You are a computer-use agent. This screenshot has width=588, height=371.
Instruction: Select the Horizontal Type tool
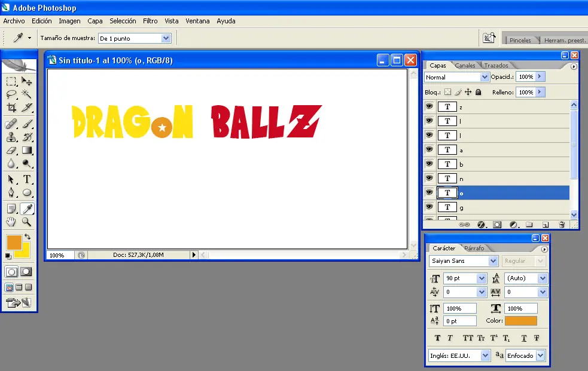pos(27,179)
